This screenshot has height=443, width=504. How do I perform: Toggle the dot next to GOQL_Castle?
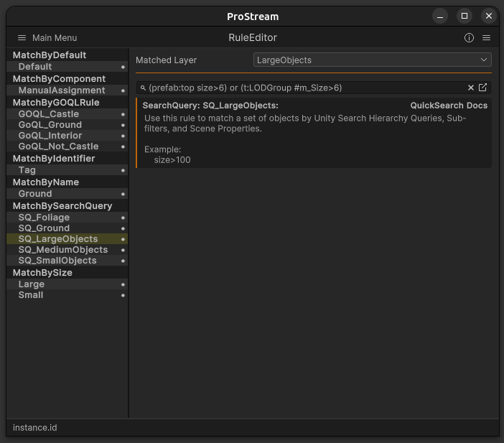pyautogui.click(x=123, y=114)
